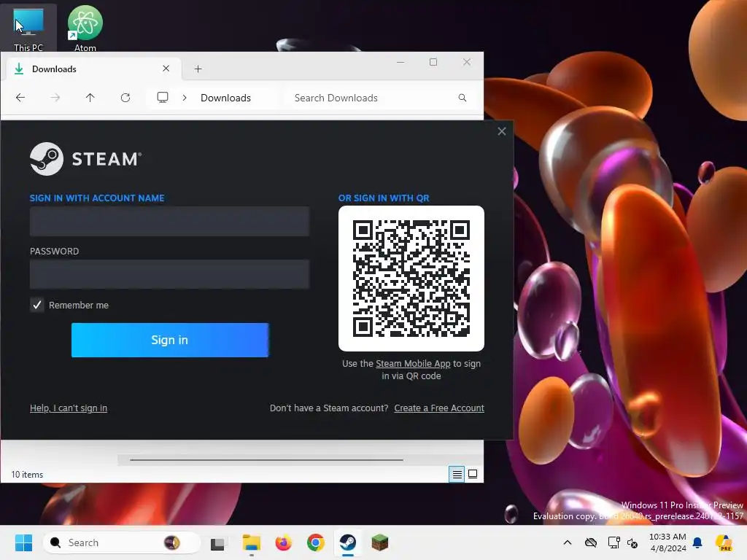Maximize the File Explorer window
This screenshot has height=560, width=747.
point(433,62)
